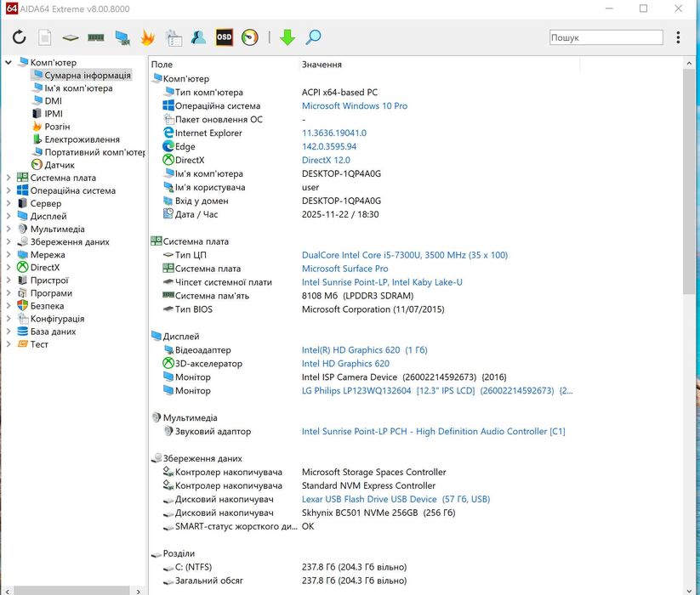Select DMI tree item

point(53,101)
